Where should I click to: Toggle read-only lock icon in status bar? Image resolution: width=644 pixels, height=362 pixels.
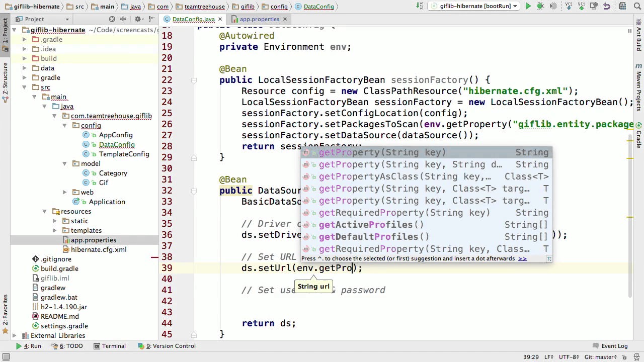[625, 357]
